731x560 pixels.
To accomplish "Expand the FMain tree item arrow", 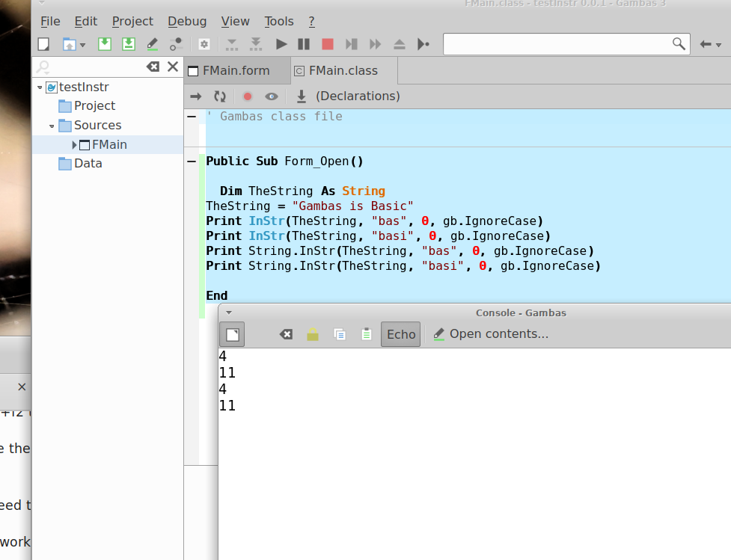I will (75, 144).
